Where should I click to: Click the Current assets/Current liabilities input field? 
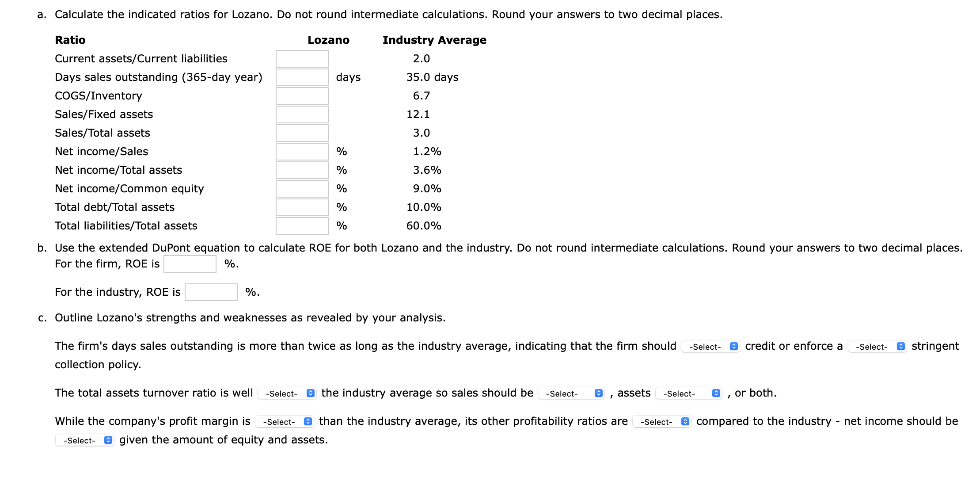pyautogui.click(x=302, y=58)
